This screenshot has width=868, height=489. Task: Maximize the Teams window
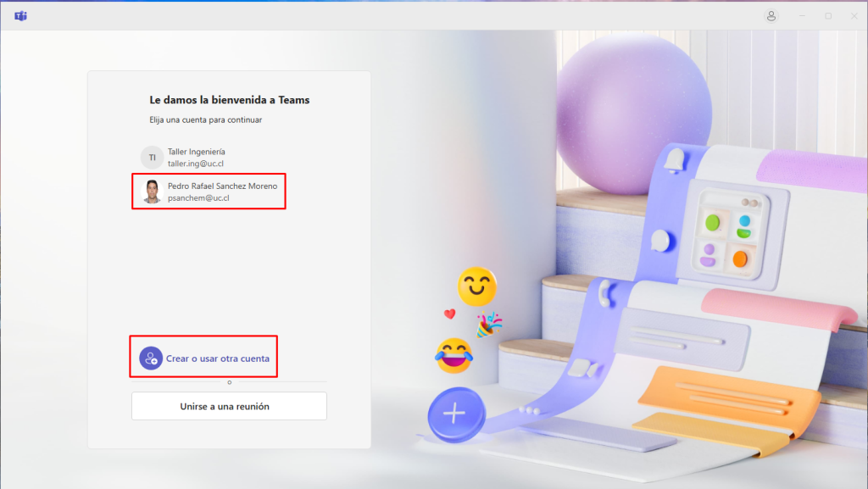point(828,16)
